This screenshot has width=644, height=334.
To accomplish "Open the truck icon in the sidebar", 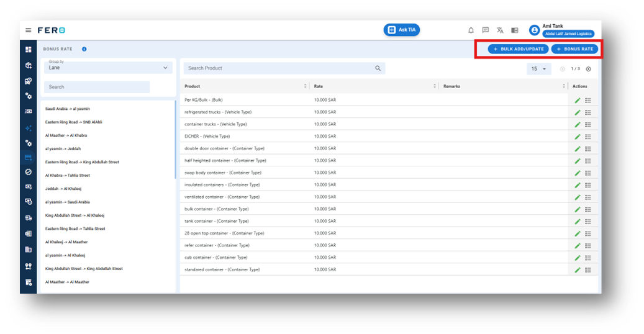I will click(x=29, y=218).
